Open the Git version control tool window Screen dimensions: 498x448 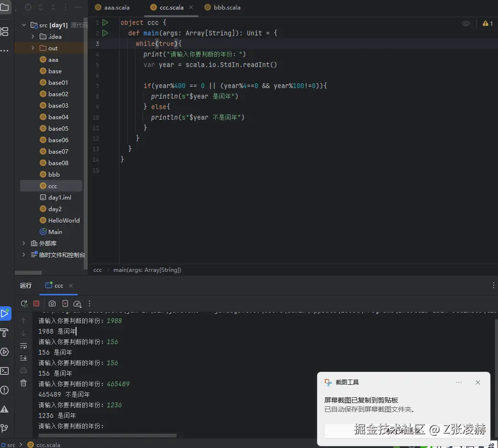pos(4,428)
